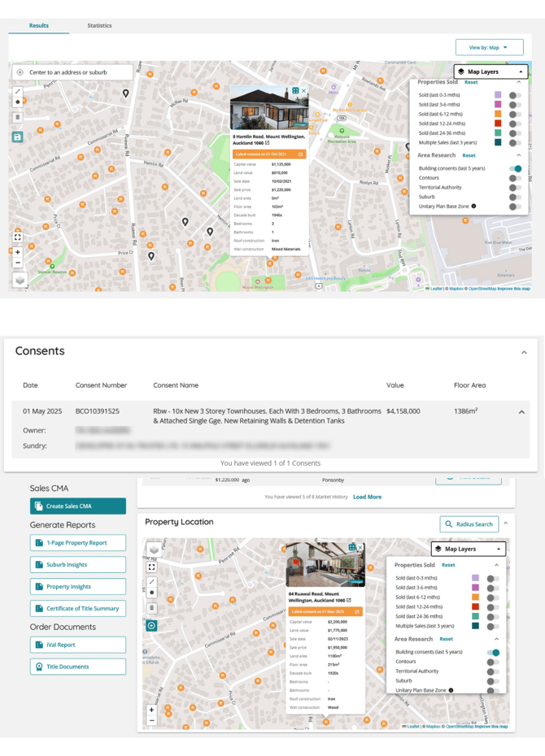The height and width of the screenshot is (756, 545).
Task: Click the delete trash icon on top map
Action: pyautogui.click(x=17, y=117)
